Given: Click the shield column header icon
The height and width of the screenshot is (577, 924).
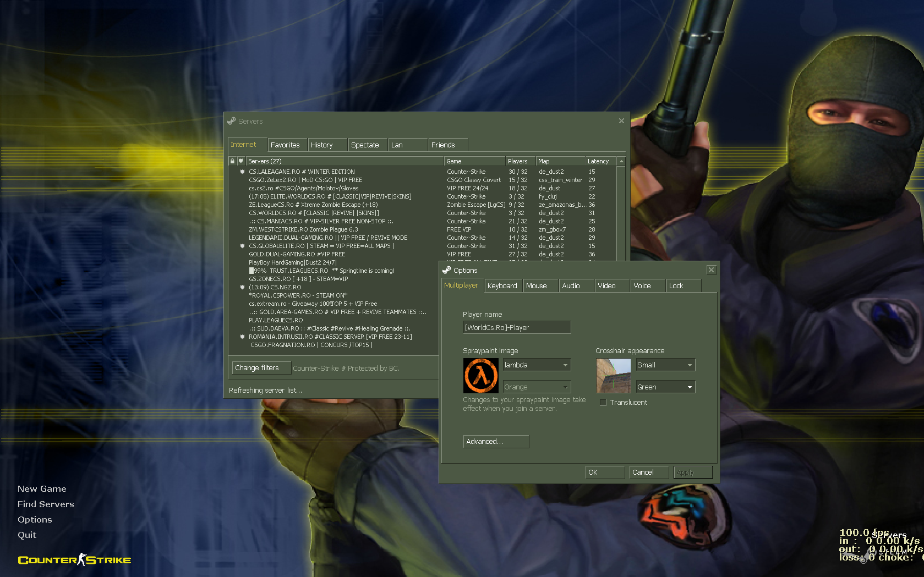Looking at the screenshot, I should point(240,161).
